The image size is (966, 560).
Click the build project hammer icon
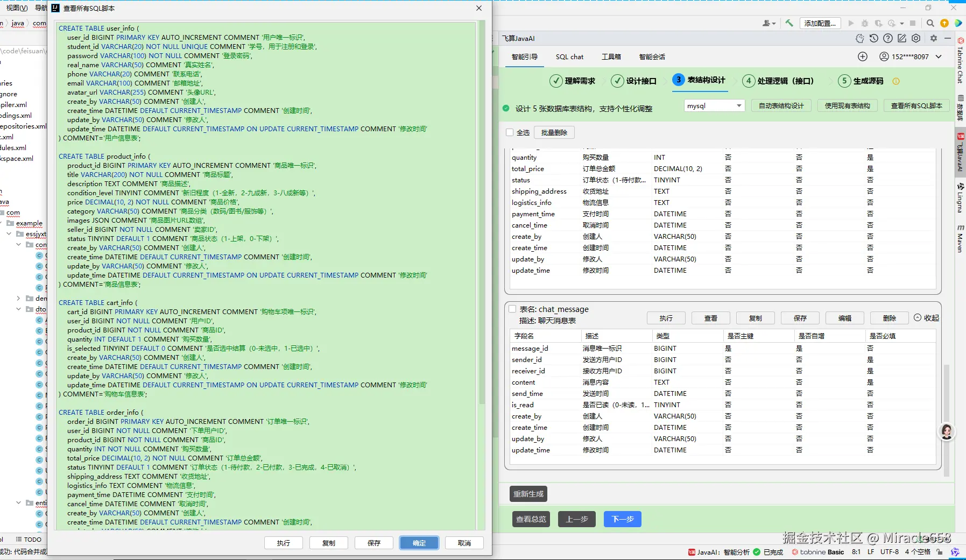coord(789,23)
